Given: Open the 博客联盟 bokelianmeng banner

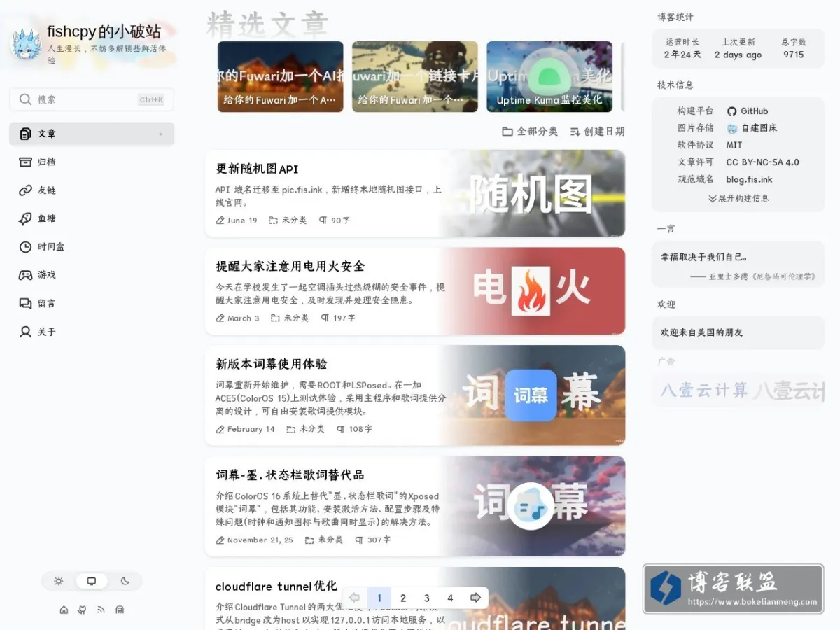Looking at the screenshot, I should point(734,589).
